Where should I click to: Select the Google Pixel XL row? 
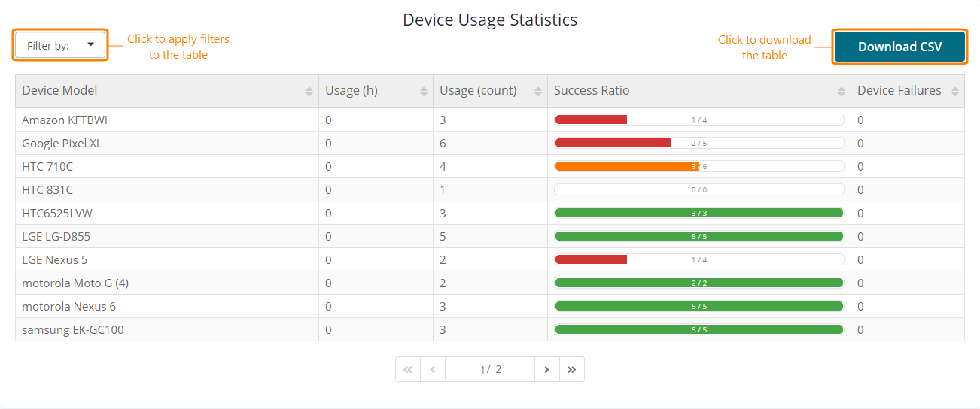pyautogui.click(x=62, y=143)
